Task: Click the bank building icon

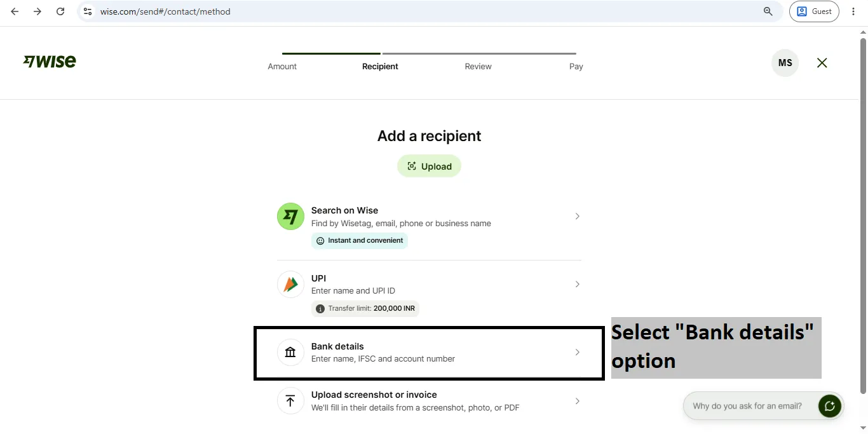Action: click(290, 352)
